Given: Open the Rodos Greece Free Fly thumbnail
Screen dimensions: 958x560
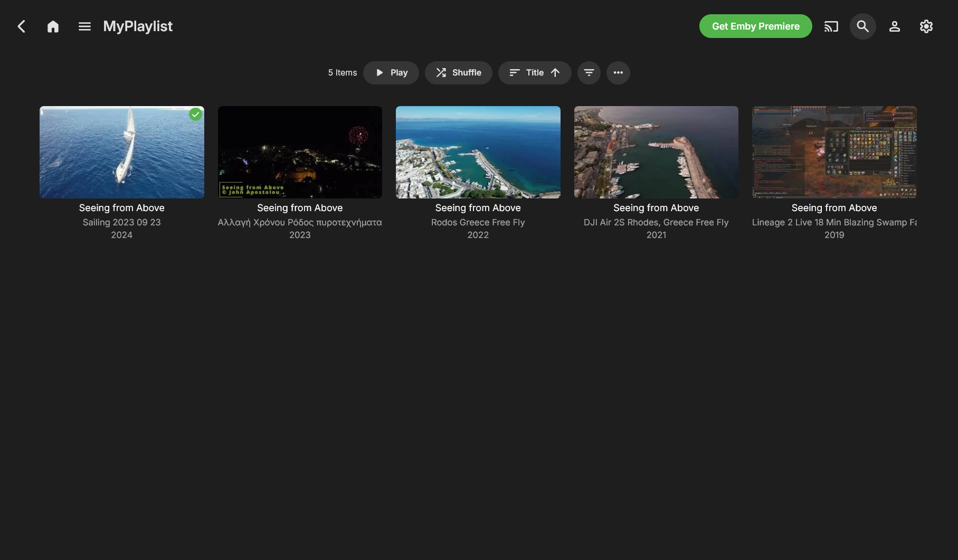Looking at the screenshot, I should click(478, 152).
